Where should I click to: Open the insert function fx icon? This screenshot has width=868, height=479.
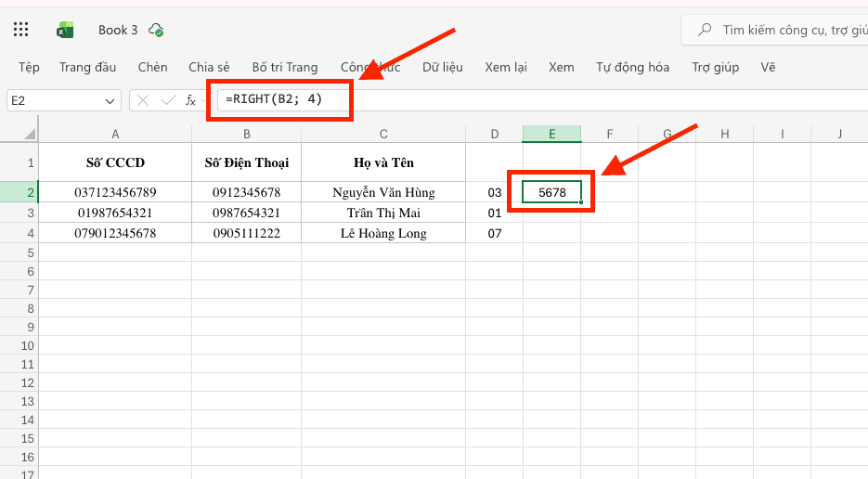tap(190, 100)
